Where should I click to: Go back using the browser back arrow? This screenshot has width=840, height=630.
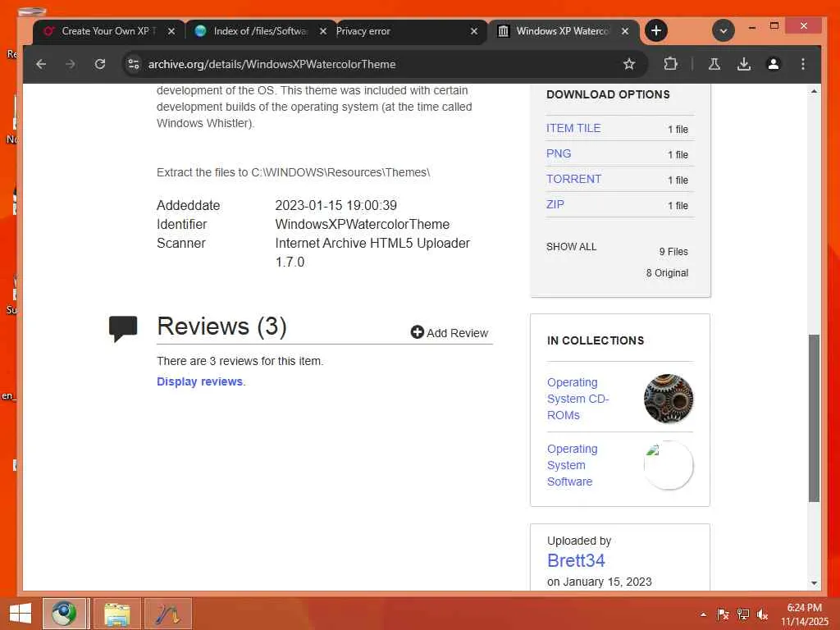[x=41, y=64]
